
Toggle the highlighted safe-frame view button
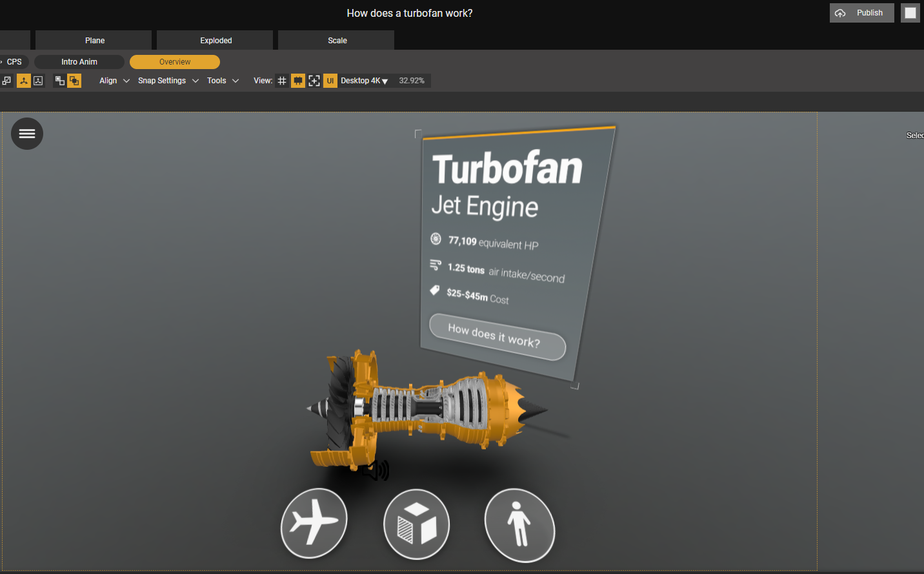pos(298,81)
